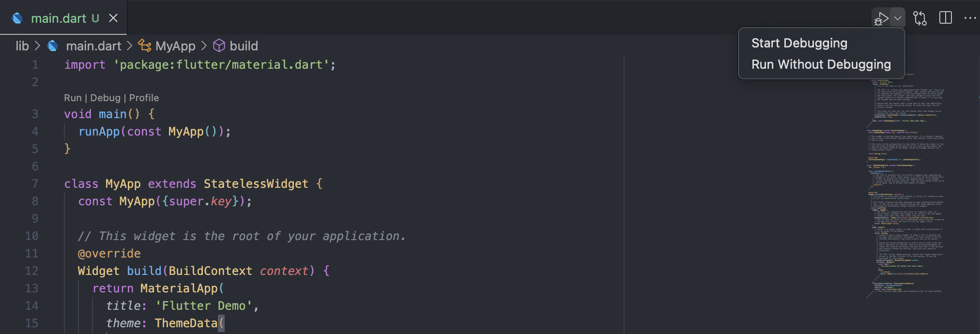Open the MyApp class breadcrumb
Screen dimensions: 980x334
pyautogui.click(x=175, y=46)
